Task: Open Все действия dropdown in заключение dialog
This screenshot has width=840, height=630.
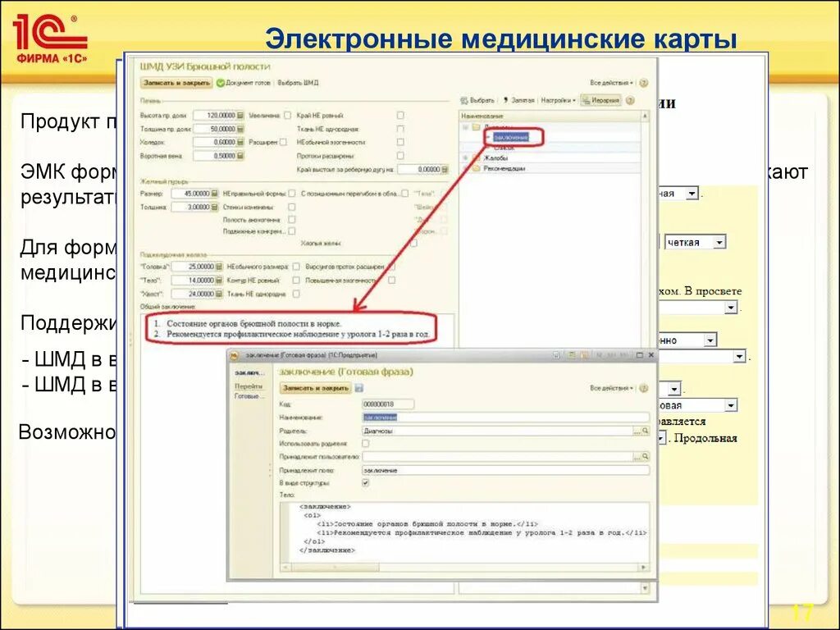Action: tap(611, 388)
